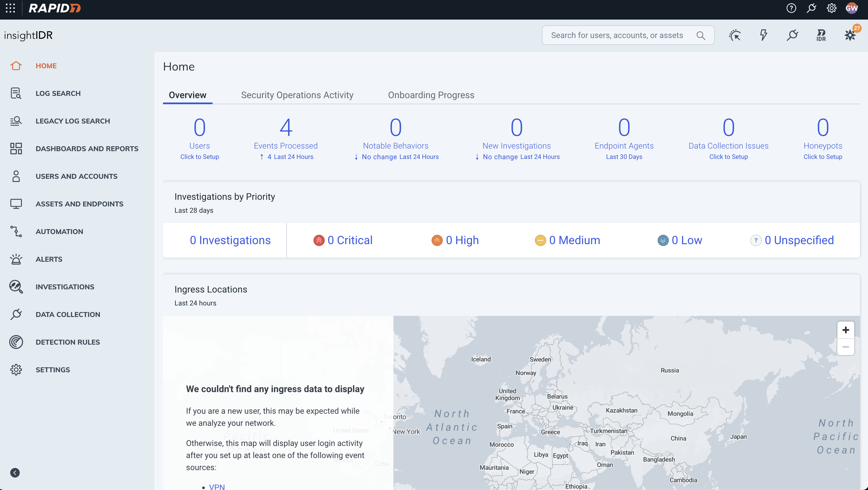
Task: Open notifications icon with 27 badge
Action: (850, 35)
